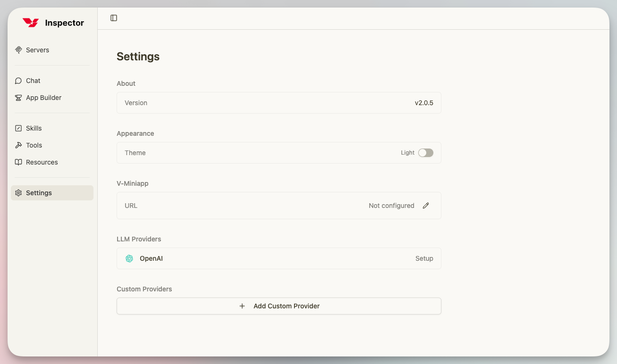Toggle the Theme switch to dark
This screenshot has width=617, height=364.
tap(426, 153)
